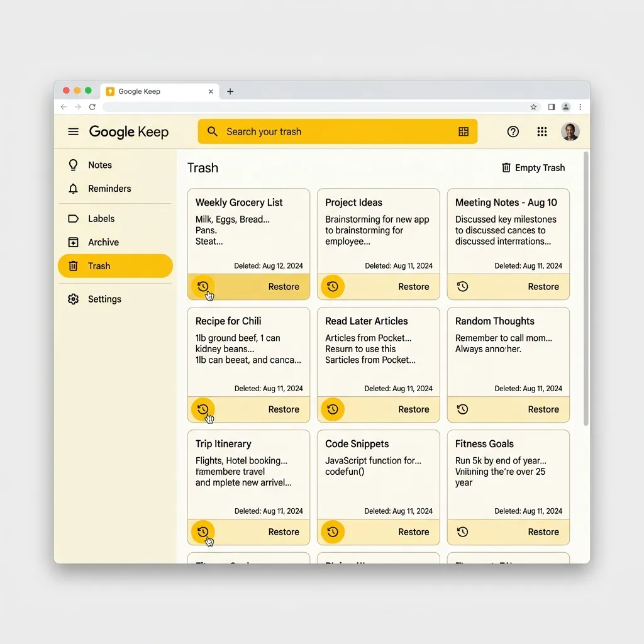Go forward with the browser forward arrow

pos(78,107)
